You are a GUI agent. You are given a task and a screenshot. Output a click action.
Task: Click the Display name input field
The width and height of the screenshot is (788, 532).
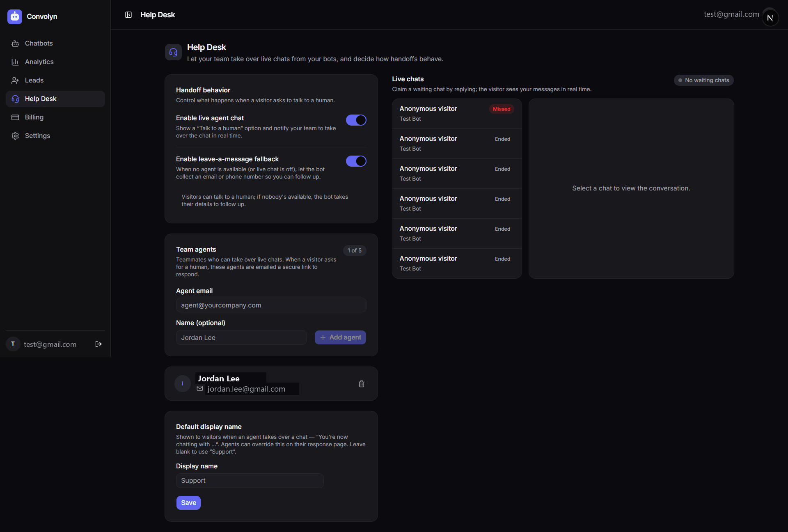click(250, 481)
